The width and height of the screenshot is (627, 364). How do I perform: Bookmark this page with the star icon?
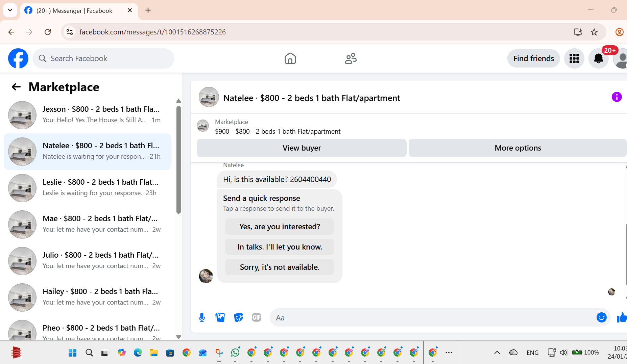(594, 32)
